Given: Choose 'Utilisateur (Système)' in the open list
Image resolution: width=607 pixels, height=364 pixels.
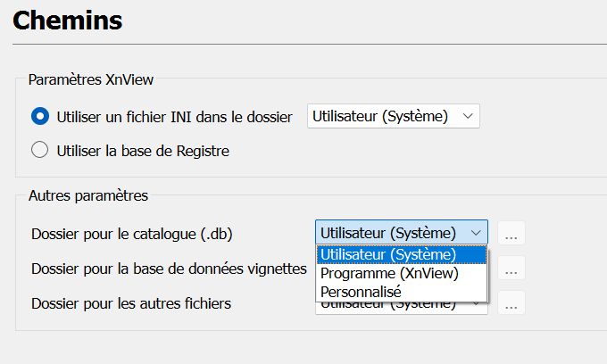Looking at the screenshot, I should [x=388, y=255].
